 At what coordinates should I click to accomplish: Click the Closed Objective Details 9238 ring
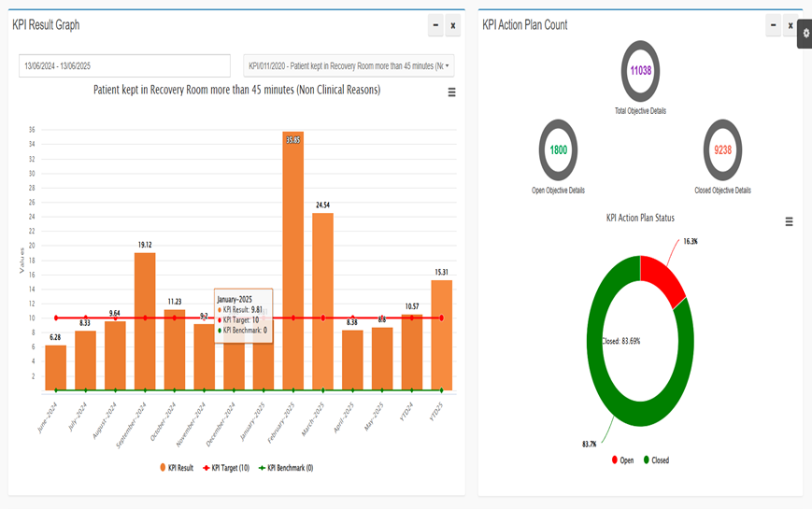(x=722, y=150)
